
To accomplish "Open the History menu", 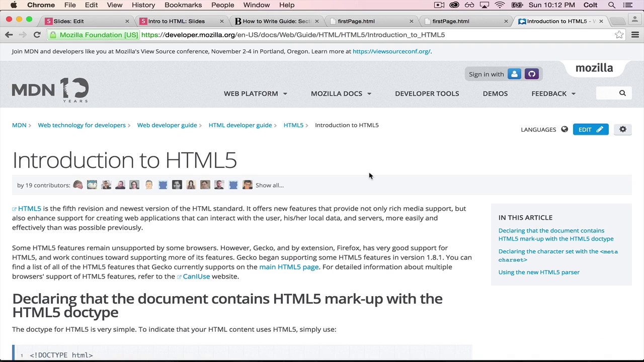I will point(143,5).
